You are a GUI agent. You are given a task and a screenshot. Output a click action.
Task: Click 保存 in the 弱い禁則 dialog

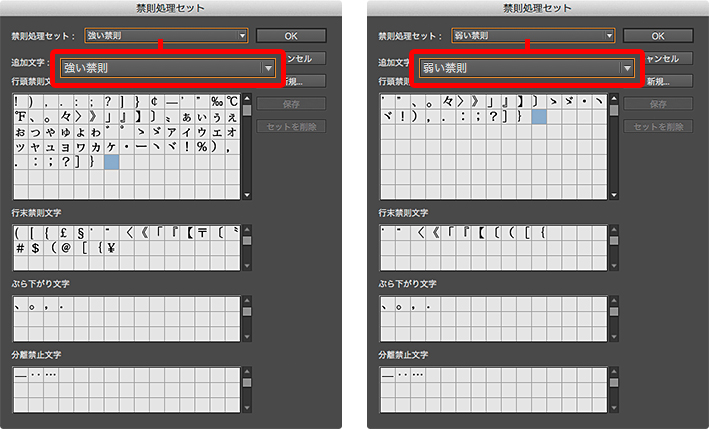pos(658,104)
